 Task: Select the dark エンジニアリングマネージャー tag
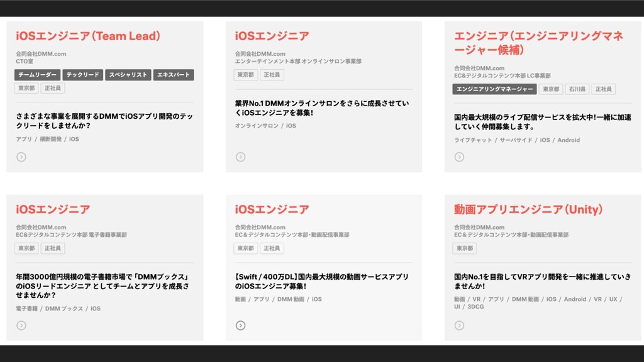point(494,89)
